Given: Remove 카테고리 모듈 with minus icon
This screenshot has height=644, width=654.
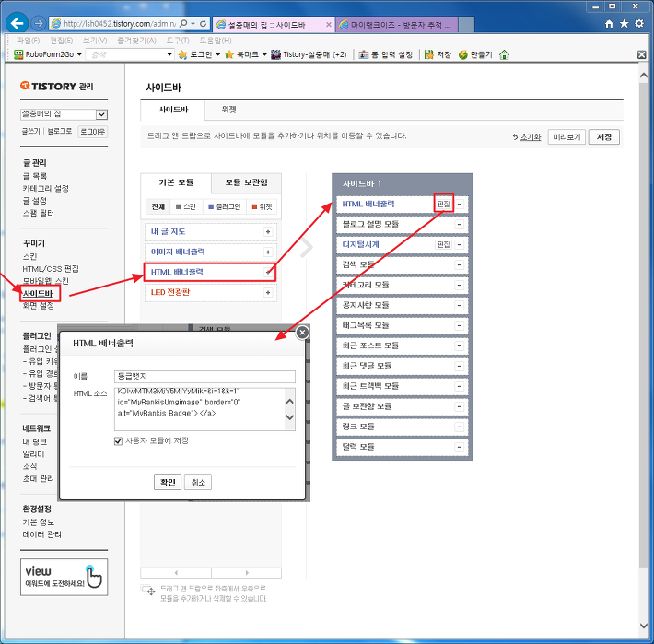Looking at the screenshot, I should pos(460,286).
